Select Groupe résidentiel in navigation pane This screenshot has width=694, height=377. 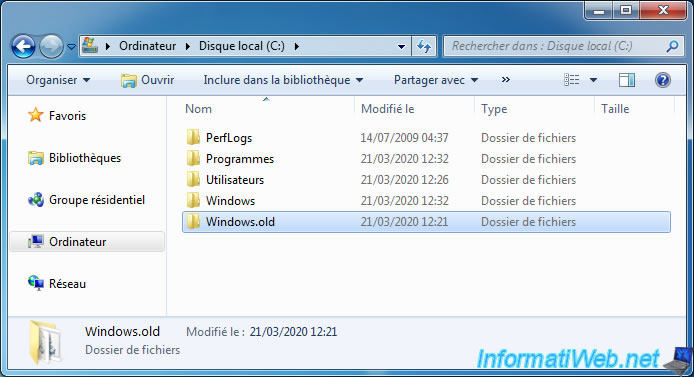(x=97, y=200)
